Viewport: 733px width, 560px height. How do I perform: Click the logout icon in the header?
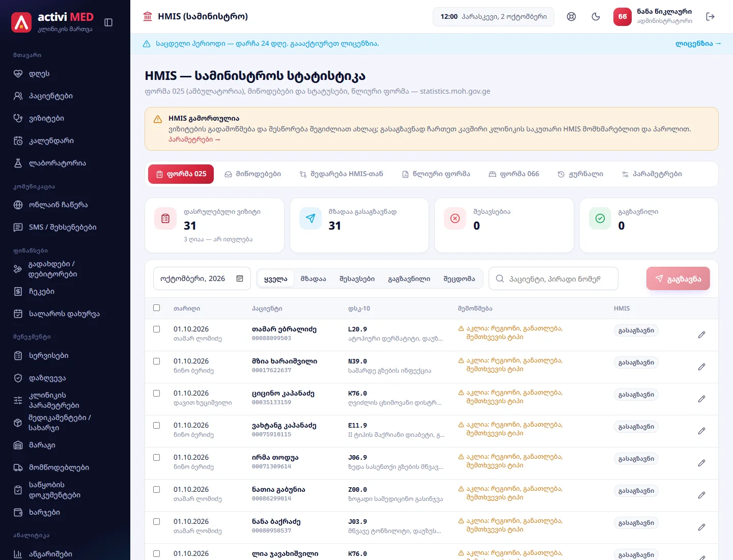pos(711,17)
